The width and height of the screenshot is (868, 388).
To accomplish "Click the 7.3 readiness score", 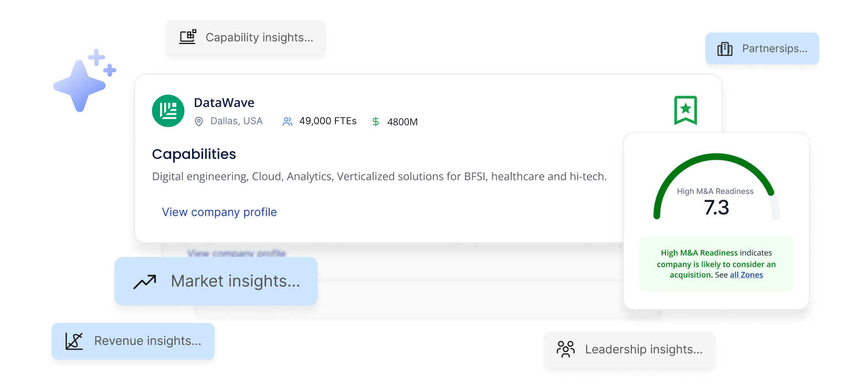I will point(716,208).
